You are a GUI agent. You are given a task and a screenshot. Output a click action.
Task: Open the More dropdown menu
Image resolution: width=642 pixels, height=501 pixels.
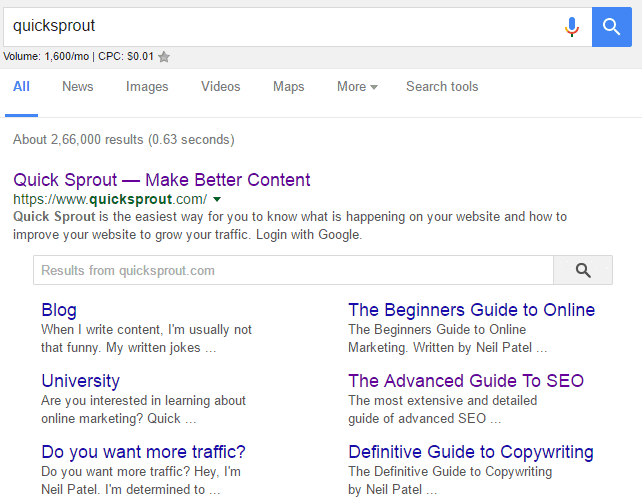tap(357, 86)
